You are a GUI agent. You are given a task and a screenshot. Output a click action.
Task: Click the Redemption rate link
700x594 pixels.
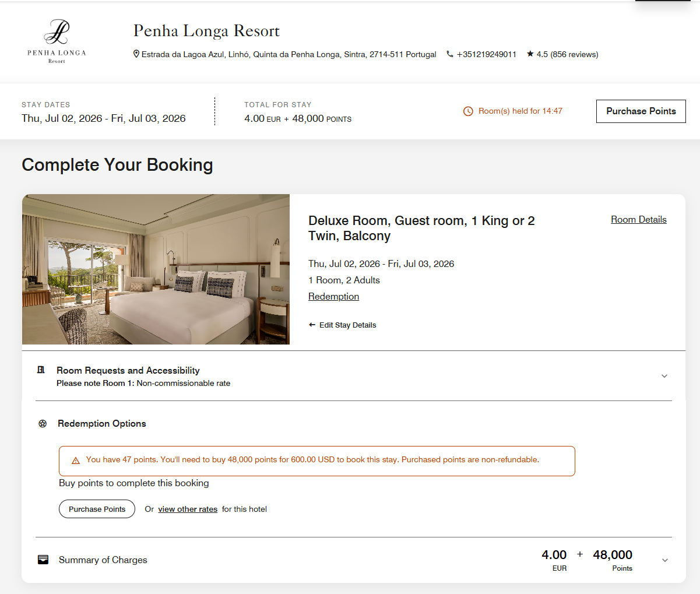click(x=333, y=296)
